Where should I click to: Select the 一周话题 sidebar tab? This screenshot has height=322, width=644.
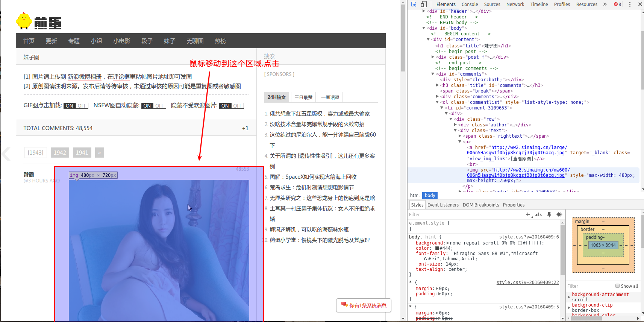pos(330,97)
